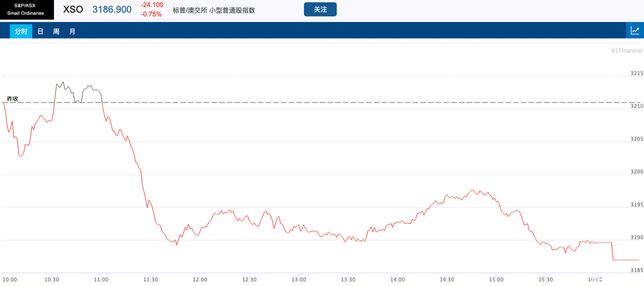644x286 pixels.
Task: Click the 3186.900 index price
Action: click(x=112, y=9)
